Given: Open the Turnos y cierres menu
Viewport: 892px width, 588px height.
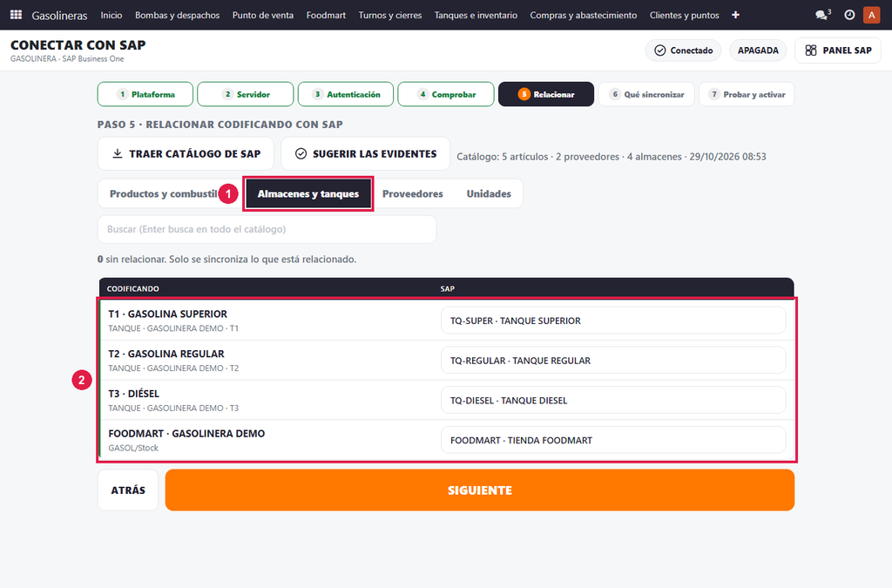Looking at the screenshot, I should coord(390,15).
